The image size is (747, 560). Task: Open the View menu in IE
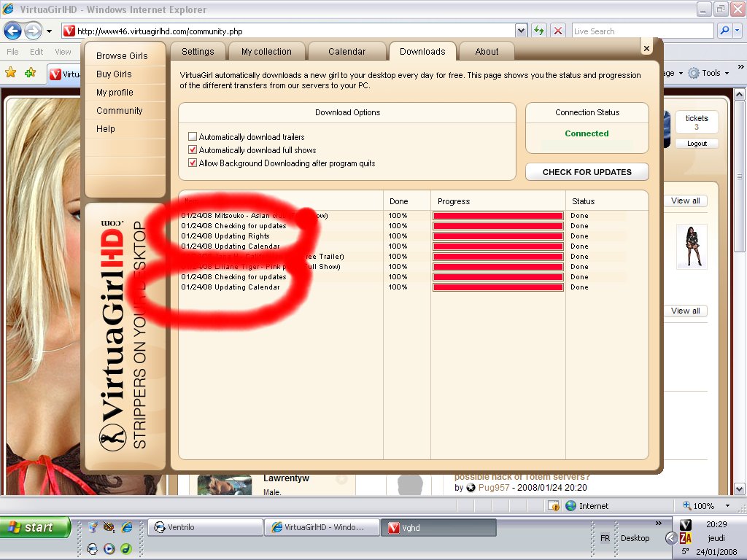point(63,52)
